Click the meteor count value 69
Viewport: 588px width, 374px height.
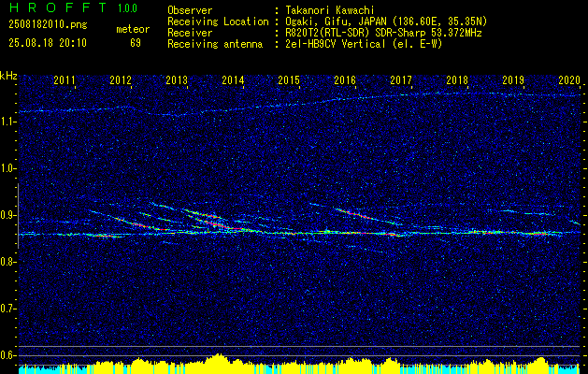tap(136, 43)
